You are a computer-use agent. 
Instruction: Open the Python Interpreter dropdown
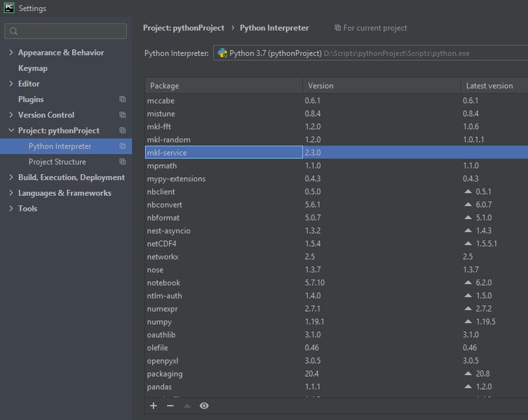click(371, 53)
